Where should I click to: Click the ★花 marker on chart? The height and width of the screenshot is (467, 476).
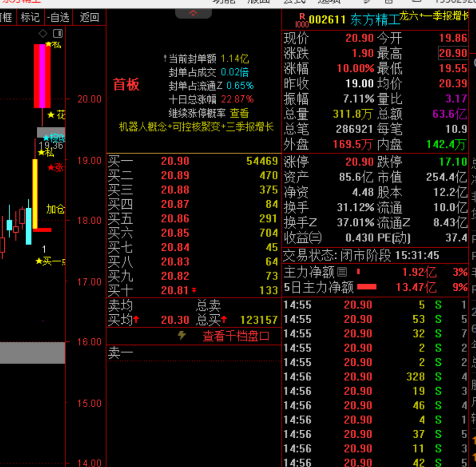click(x=56, y=115)
